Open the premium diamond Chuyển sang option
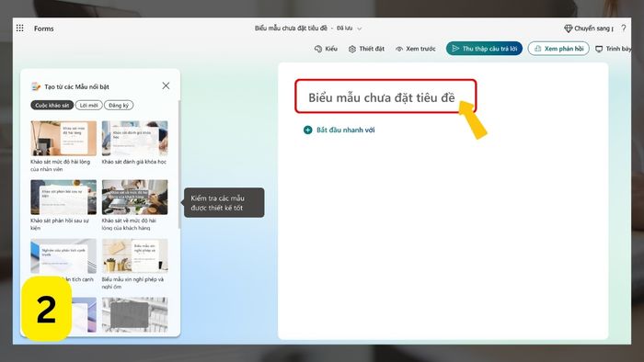The height and width of the screenshot is (362, 644). pos(589,28)
